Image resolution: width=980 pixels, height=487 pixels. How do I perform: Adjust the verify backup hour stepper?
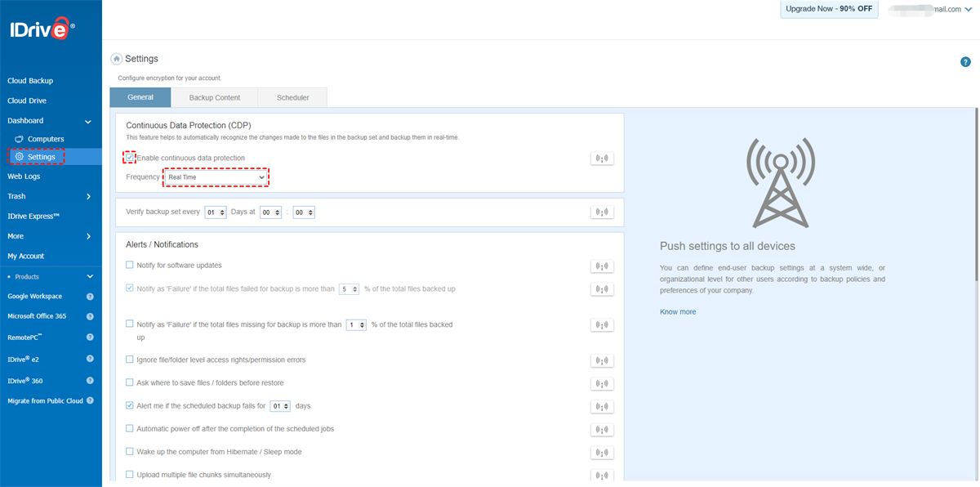pyautogui.click(x=270, y=212)
